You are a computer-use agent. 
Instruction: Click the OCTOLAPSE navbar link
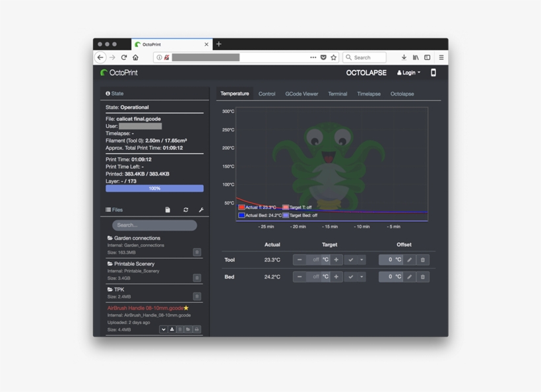click(366, 73)
